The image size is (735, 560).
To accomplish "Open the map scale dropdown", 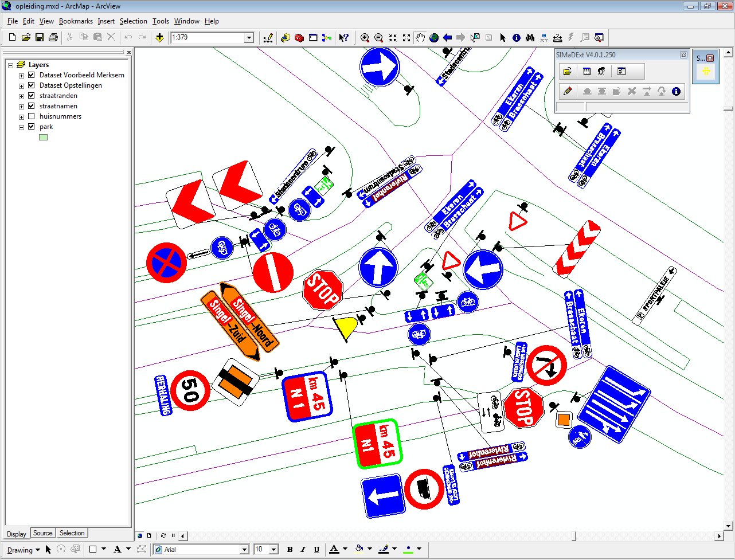I will (x=249, y=38).
